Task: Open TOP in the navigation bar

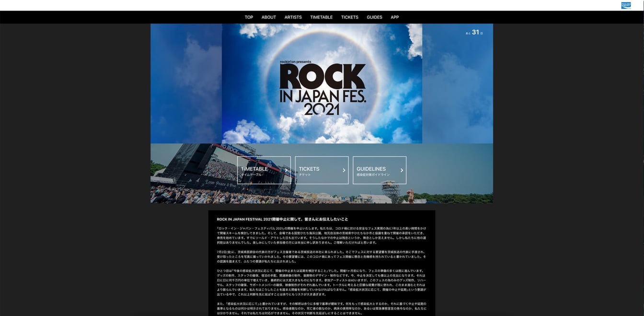Action: (x=249, y=17)
